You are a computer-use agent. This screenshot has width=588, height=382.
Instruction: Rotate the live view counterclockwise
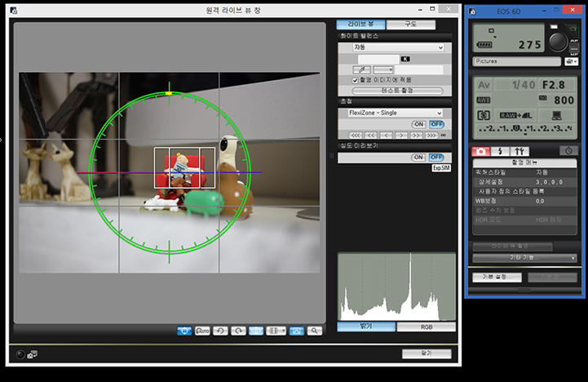point(220,331)
